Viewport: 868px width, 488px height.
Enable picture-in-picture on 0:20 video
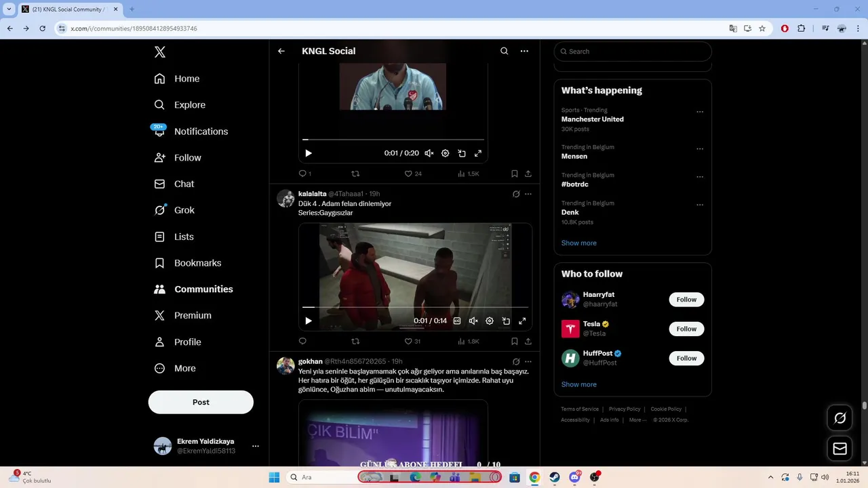[462, 153]
